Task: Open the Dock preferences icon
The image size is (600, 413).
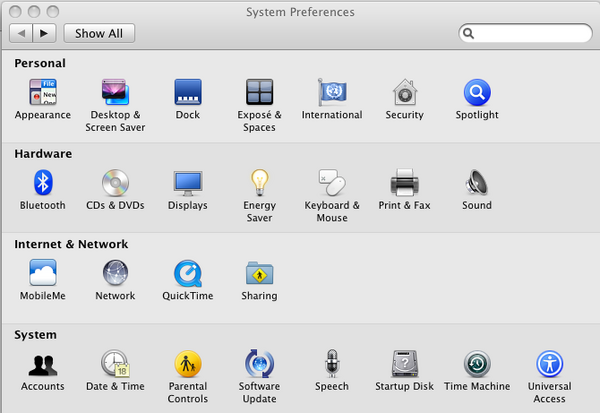Action: coord(188,92)
